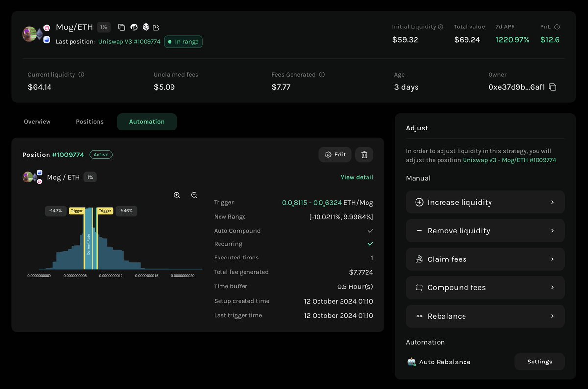
Task: Click the New Range [-10.0211%, 9.9984%] value
Action: click(341, 217)
